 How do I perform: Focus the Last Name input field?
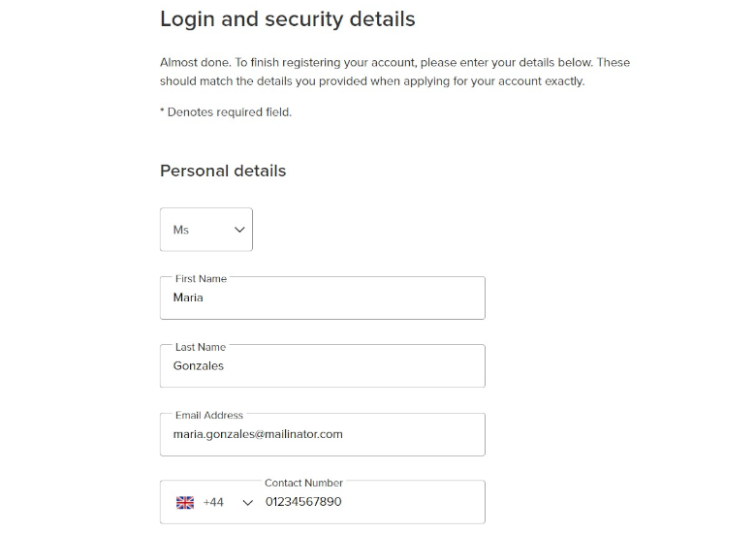(x=323, y=365)
